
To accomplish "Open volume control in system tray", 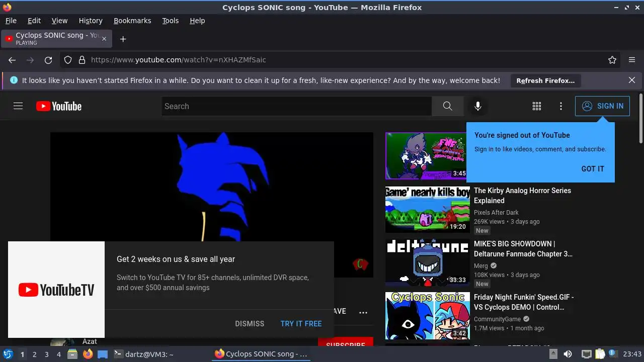I will click(x=568, y=354).
